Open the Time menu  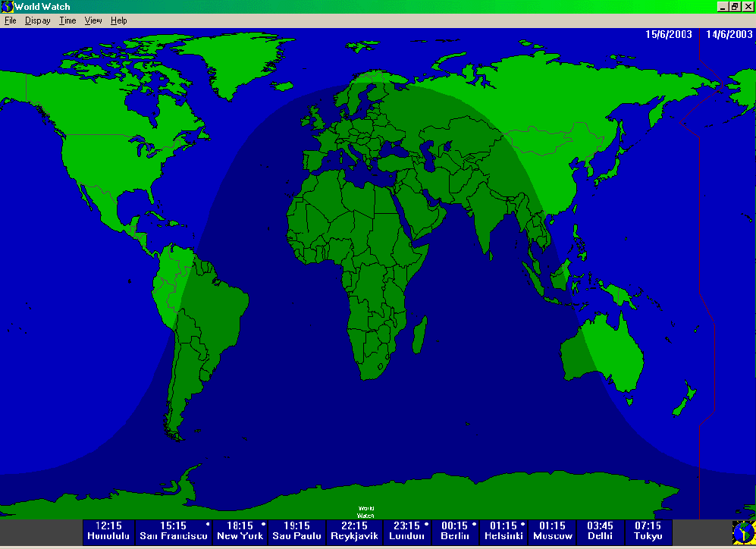[68, 20]
